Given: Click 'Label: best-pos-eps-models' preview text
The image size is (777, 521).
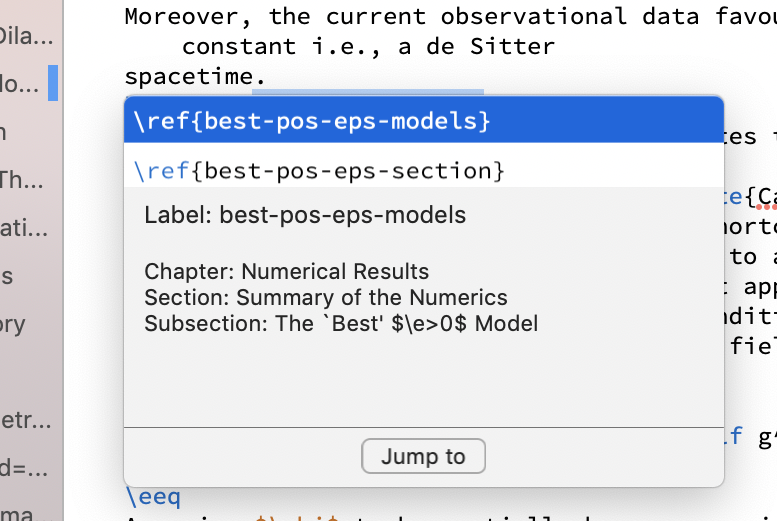Looking at the screenshot, I should [x=305, y=215].
